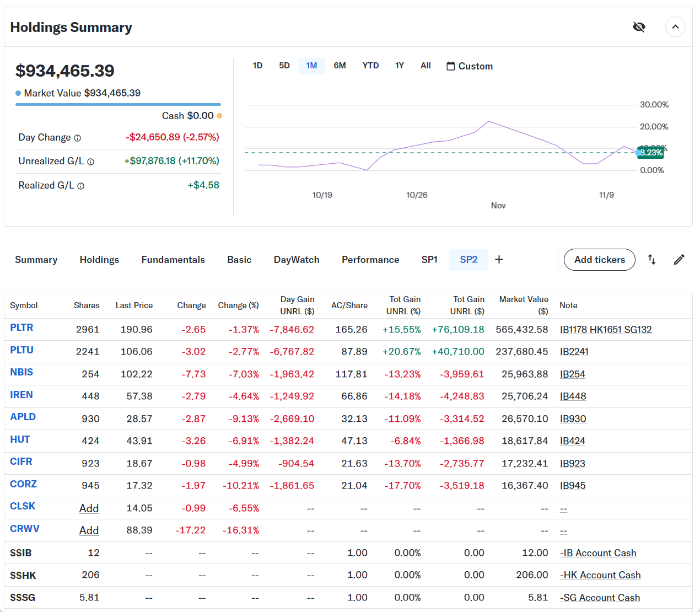Switch chart to 1D range
The width and height of the screenshot is (700, 612).
tap(257, 66)
